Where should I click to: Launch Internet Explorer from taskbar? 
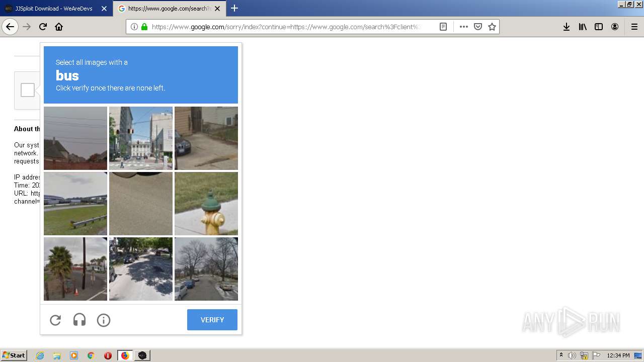click(x=40, y=355)
